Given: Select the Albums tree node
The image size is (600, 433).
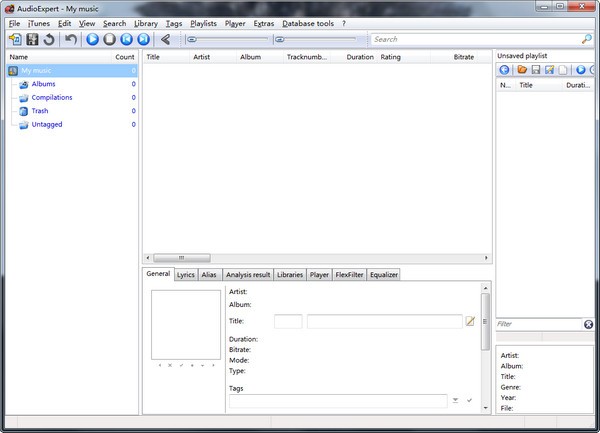Looking at the screenshot, I should (43, 84).
